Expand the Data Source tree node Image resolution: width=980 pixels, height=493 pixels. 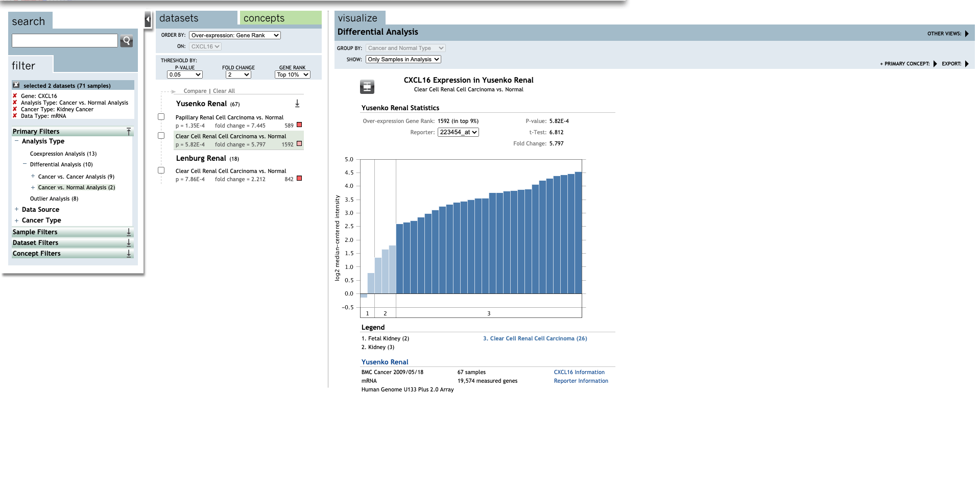pos(16,209)
